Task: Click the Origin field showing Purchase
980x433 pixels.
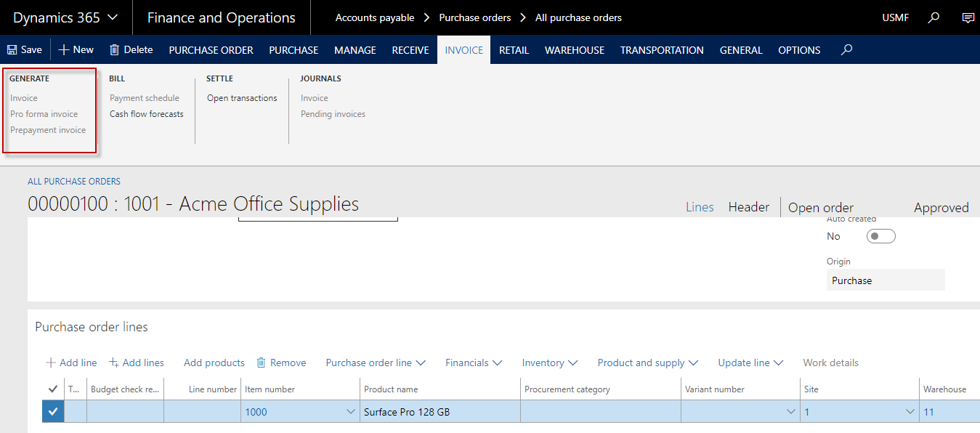Action: coord(885,280)
